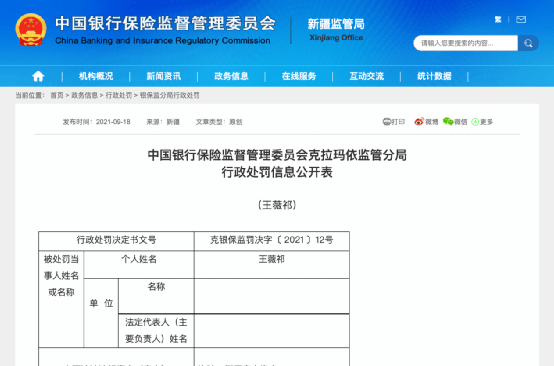Go to 行政处罚 breadcrumb link
The image size is (554, 366).
(119, 95)
